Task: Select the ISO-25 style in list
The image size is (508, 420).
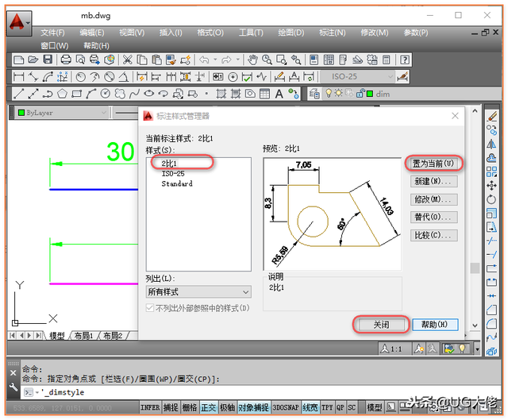Action: (173, 174)
